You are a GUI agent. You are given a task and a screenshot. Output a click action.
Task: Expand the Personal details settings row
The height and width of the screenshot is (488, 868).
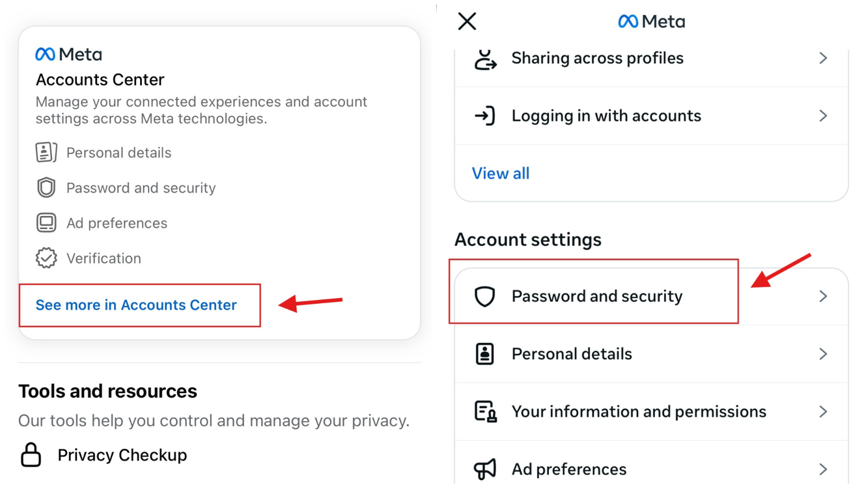[x=651, y=353]
